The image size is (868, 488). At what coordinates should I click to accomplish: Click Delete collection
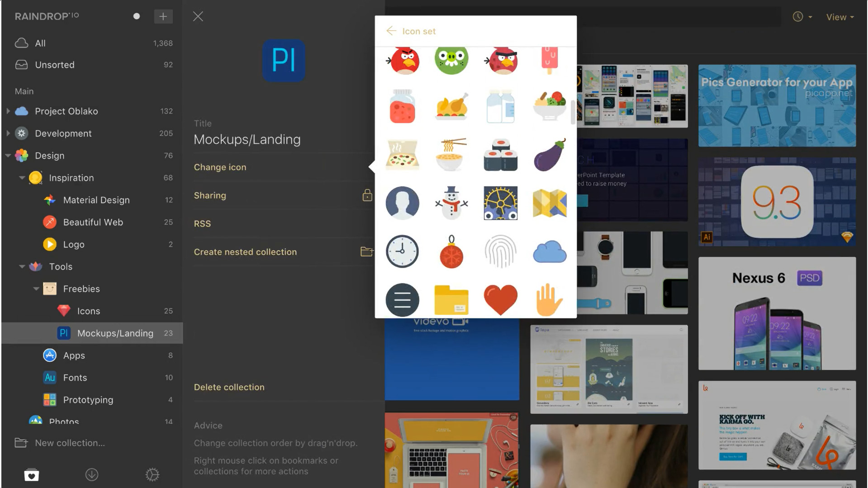[229, 387]
